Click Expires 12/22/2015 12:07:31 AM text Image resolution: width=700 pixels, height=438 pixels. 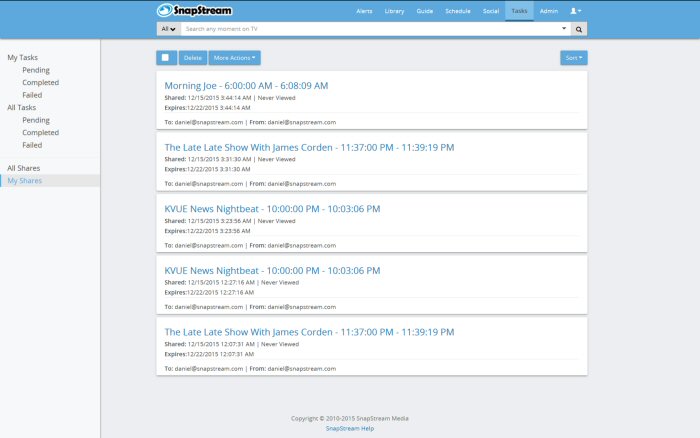(209, 355)
